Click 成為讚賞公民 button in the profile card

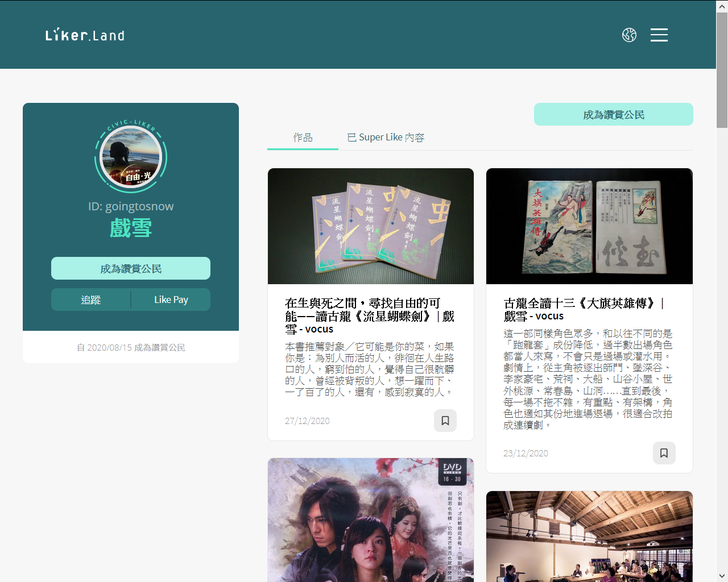[131, 268]
